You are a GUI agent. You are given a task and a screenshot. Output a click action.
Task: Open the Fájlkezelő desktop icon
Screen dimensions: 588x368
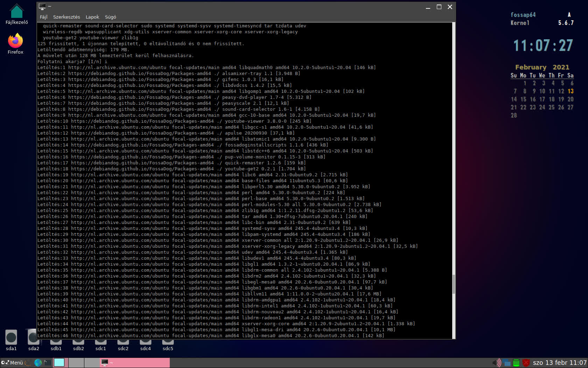(16, 14)
